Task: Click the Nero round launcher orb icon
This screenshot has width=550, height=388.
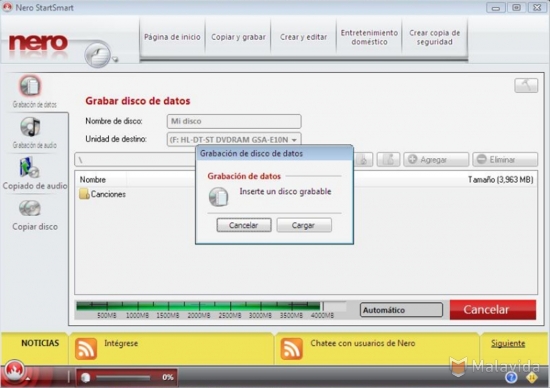Action: [x=98, y=54]
